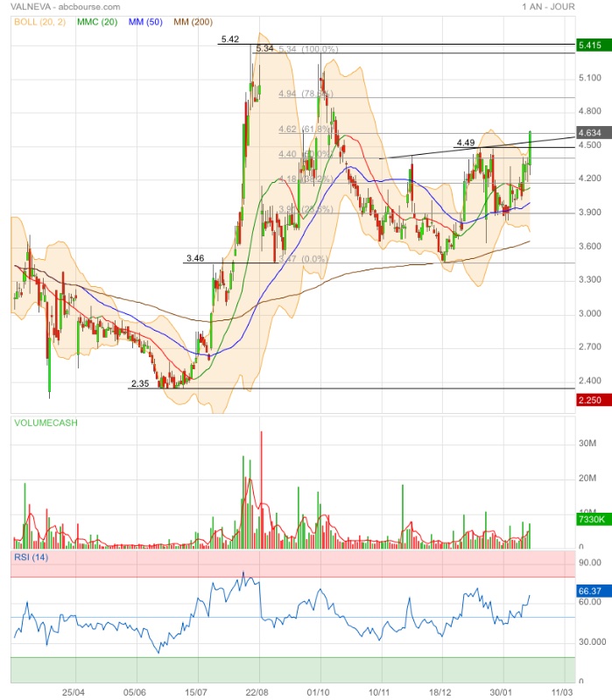Viewport: 612px width, 700px height.
Task: Select the VOLUMECASH panel label
Action: click(x=46, y=423)
